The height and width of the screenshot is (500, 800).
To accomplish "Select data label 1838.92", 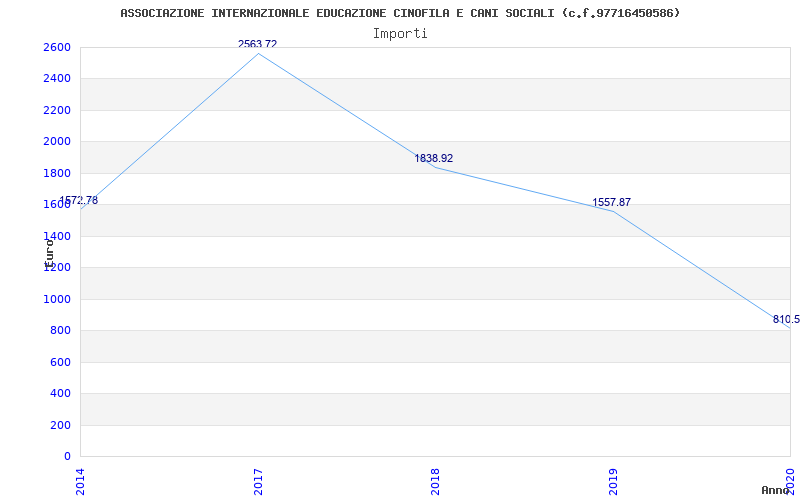I will (x=433, y=159).
